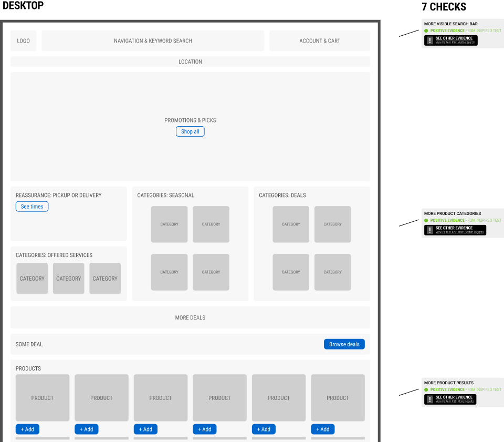Click the exclamation icon in More Product Categories annotation

(x=430, y=230)
